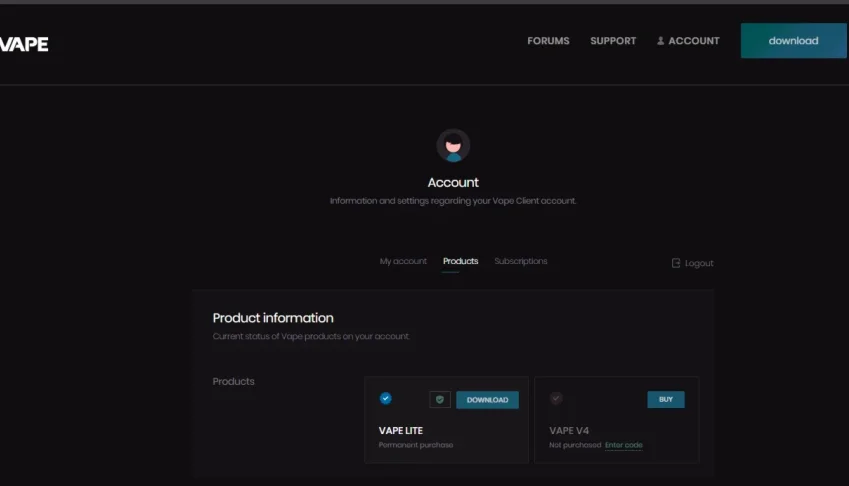Click the VAPE logo in the header
This screenshot has height=486, width=849.
coord(24,44)
